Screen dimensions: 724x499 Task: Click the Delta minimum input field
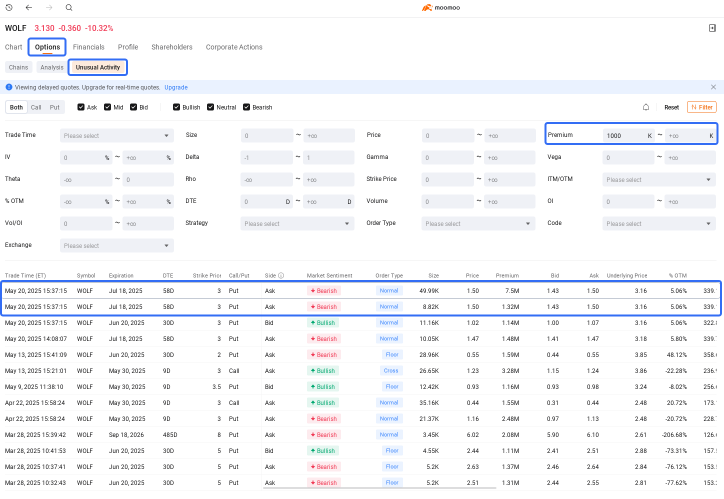click(x=267, y=158)
